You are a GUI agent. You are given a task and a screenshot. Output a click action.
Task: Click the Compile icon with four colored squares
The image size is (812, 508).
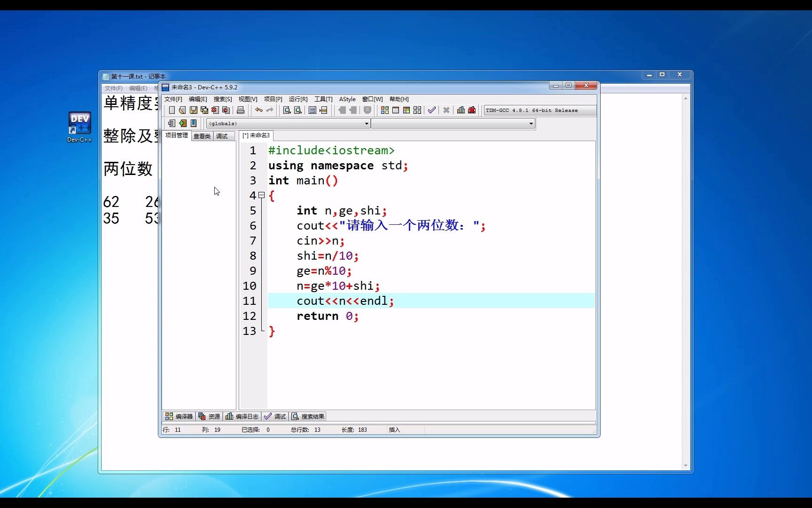point(385,110)
